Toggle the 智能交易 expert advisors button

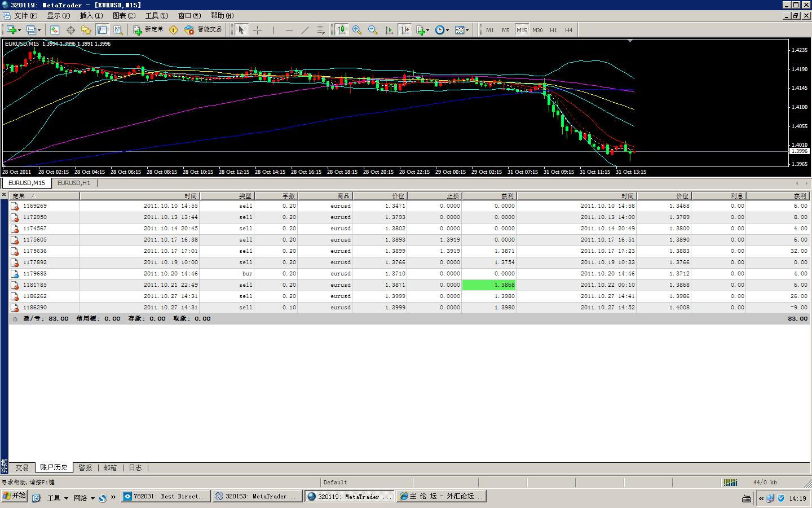click(204, 30)
